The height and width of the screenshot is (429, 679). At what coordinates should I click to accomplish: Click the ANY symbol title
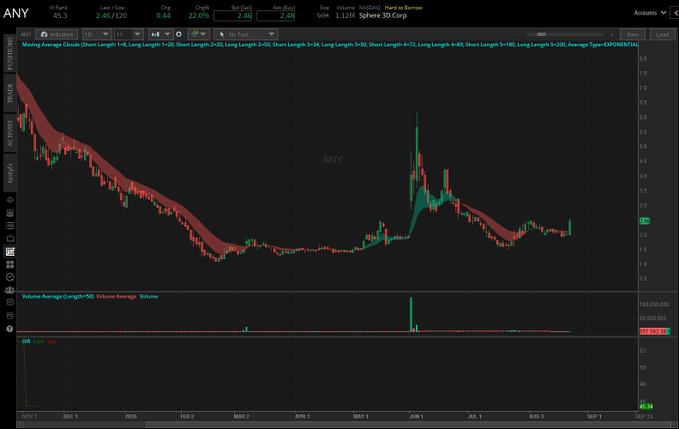click(x=16, y=13)
